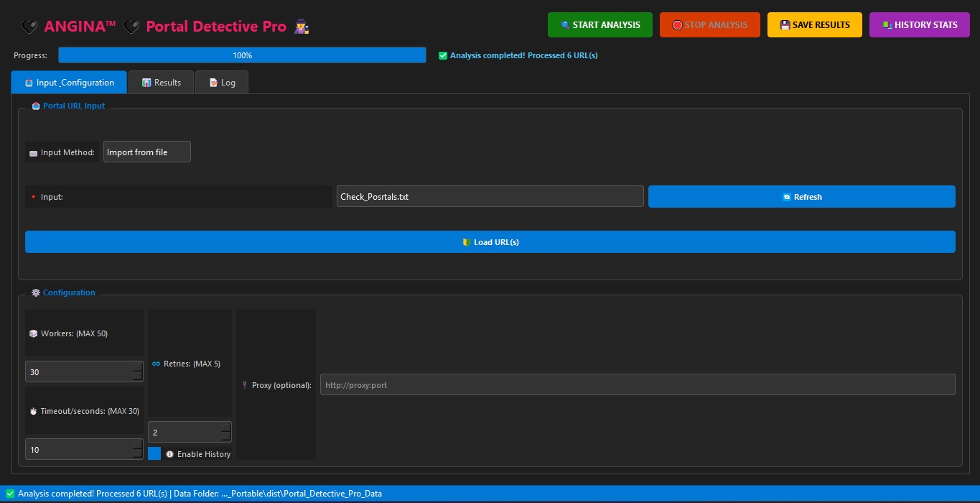Click the green checkmark beside Analysis completed
The height and width of the screenshot is (503, 980).
443,55
